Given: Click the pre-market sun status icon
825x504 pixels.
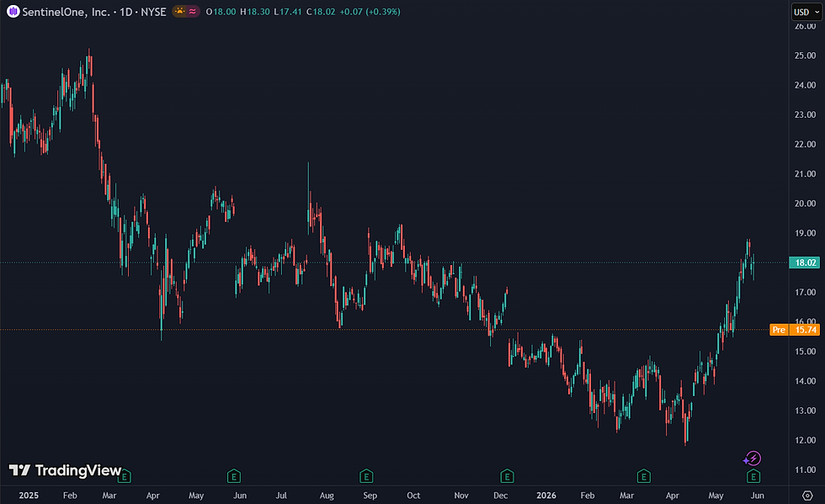Looking at the screenshot, I should click(180, 12).
